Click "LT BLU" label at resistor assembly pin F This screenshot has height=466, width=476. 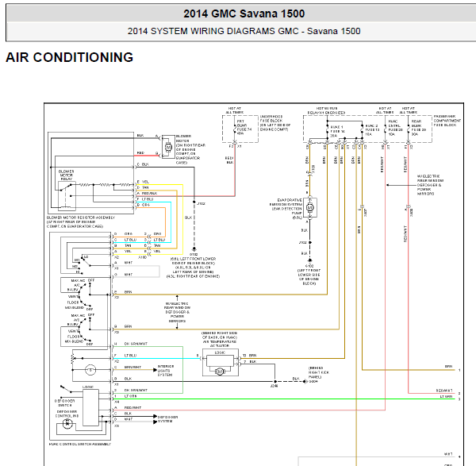[x=148, y=199]
